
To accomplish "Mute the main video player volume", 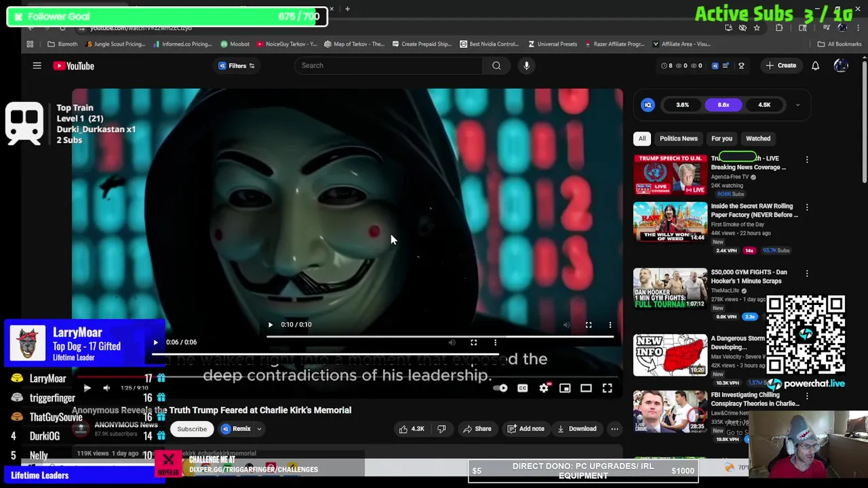I will (x=106, y=388).
